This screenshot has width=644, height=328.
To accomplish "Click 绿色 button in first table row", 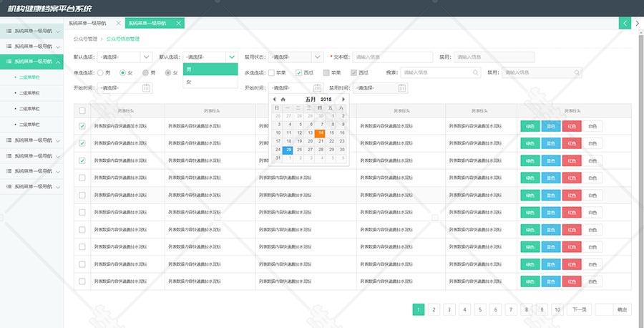I will pyautogui.click(x=530, y=126).
